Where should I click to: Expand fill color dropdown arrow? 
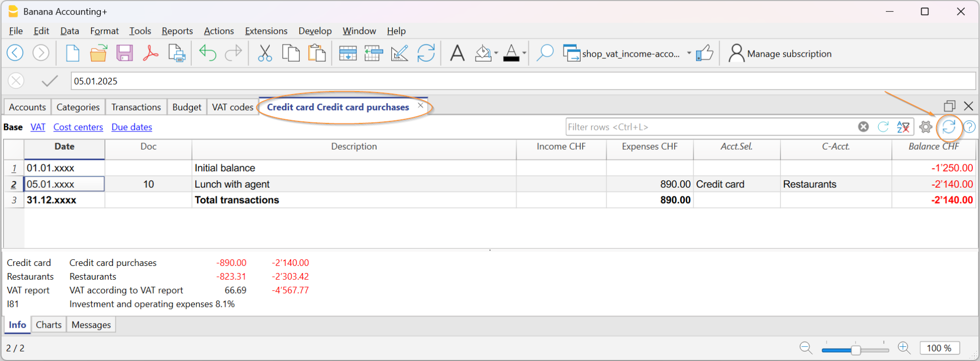point(496,53)
